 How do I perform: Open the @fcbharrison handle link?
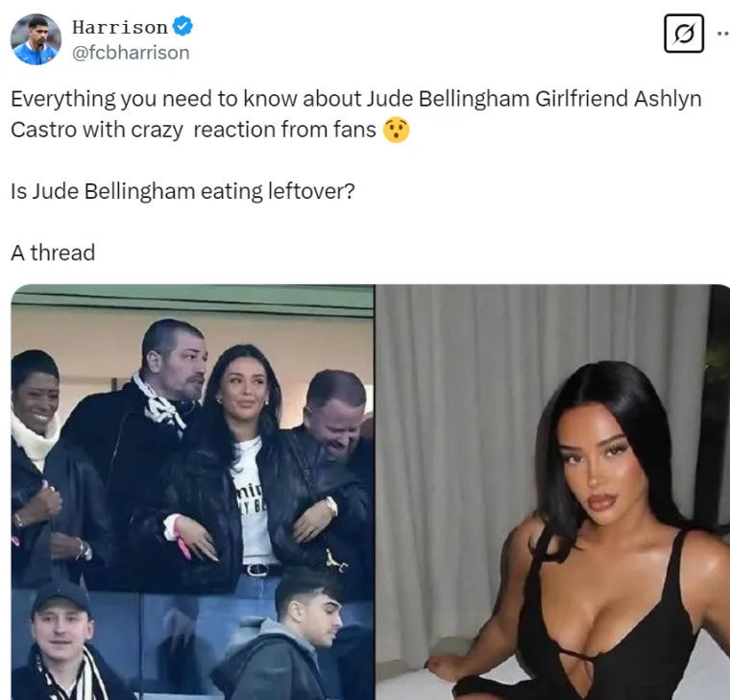click(131, 53)
